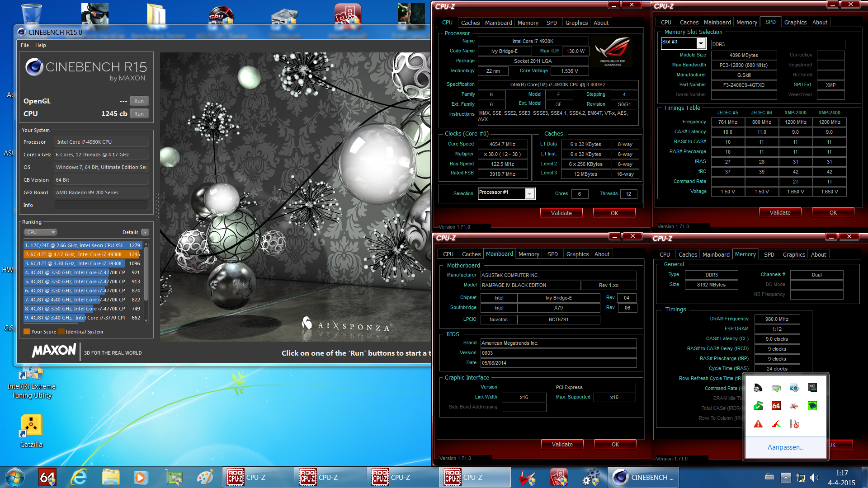Click the speaker tray icon in the popup
Image resolution: width=868 pixels, height=488 pixels.
click(x=758, y=388)
